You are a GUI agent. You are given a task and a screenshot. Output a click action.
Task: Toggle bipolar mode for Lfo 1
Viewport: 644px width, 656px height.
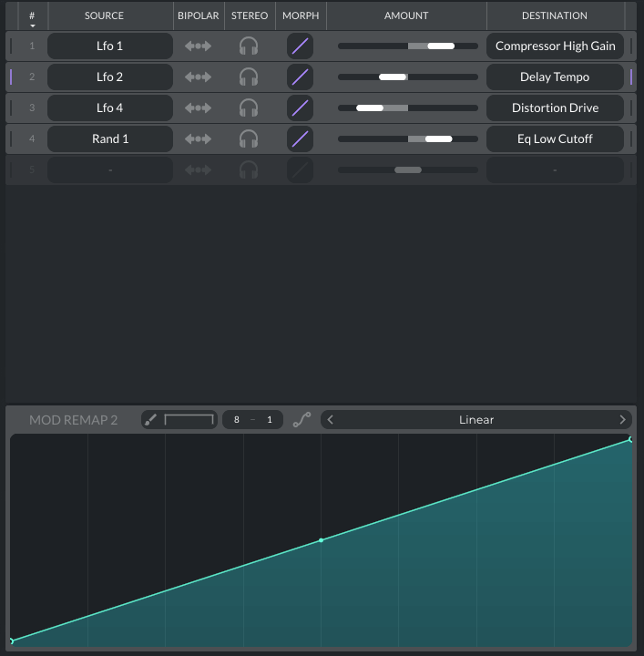[x=198, y=46]
